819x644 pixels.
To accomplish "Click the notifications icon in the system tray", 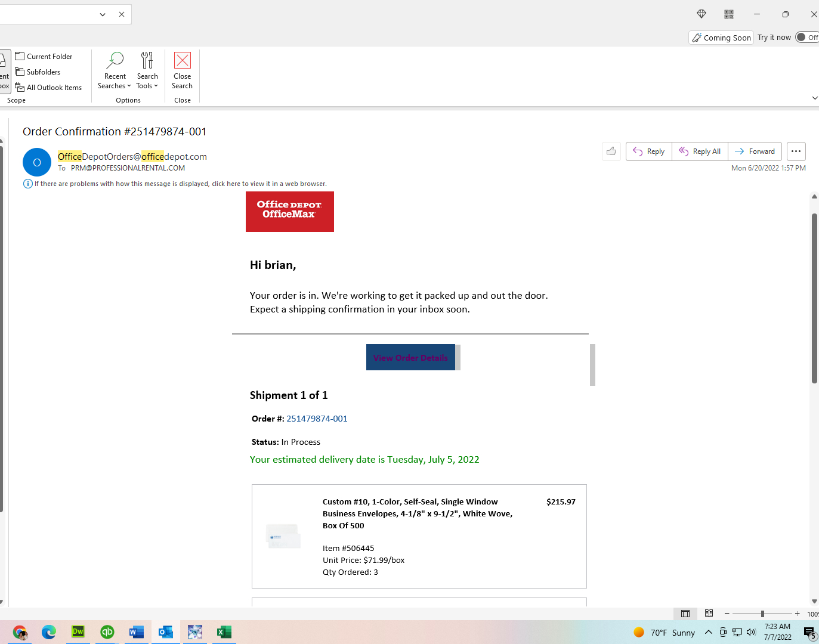I will click(x=809, y=632).
